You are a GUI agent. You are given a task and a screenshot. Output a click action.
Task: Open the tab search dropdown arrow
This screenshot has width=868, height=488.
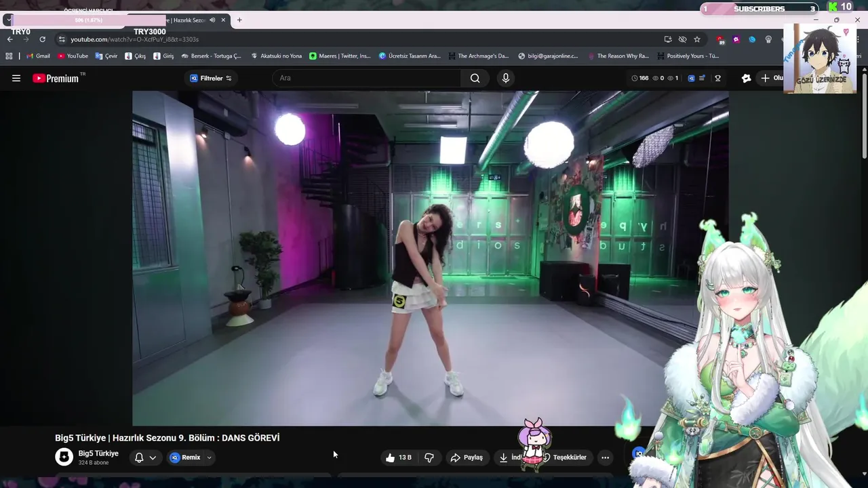7,20
